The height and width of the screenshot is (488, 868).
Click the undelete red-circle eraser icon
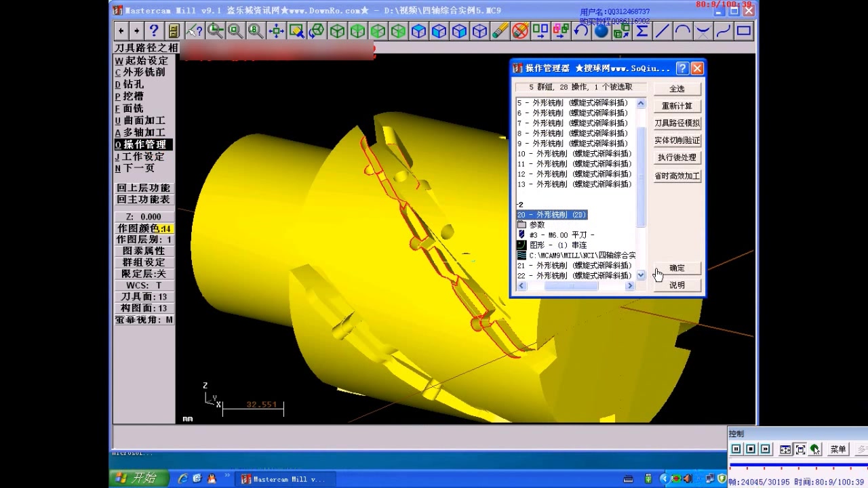520,30
